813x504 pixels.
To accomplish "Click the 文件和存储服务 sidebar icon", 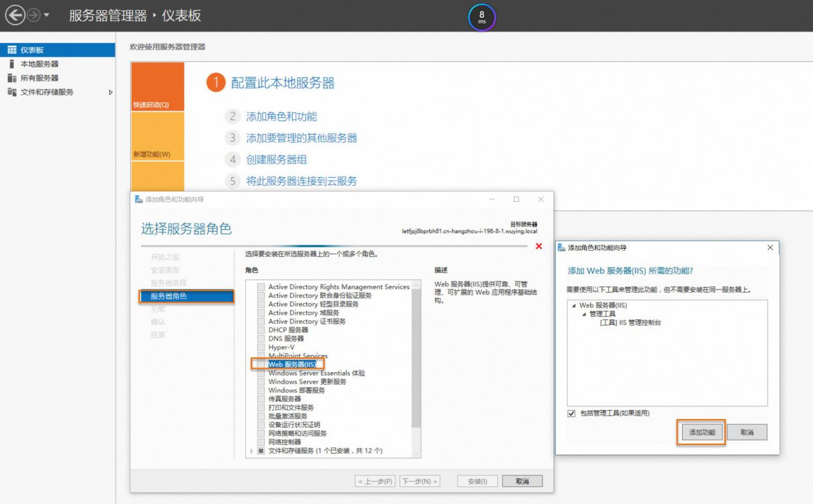I will pyautogui.click(x=11, y=92).
